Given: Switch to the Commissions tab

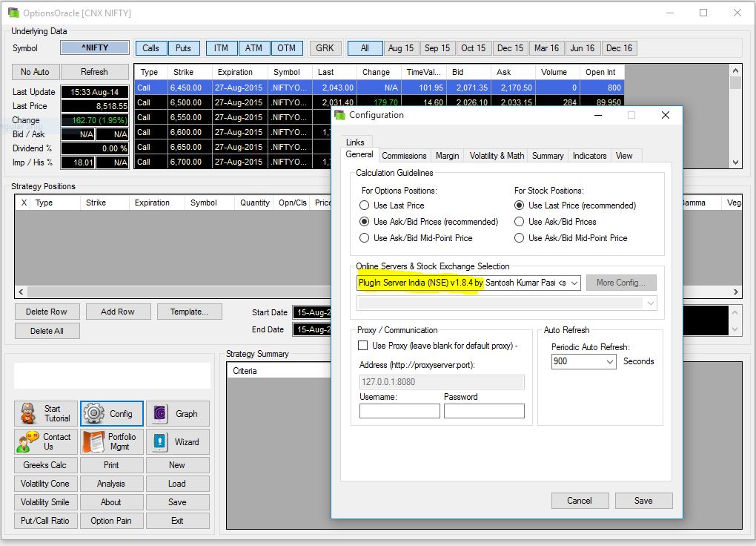Looking at the screenshot, I should tap(404, 156).
